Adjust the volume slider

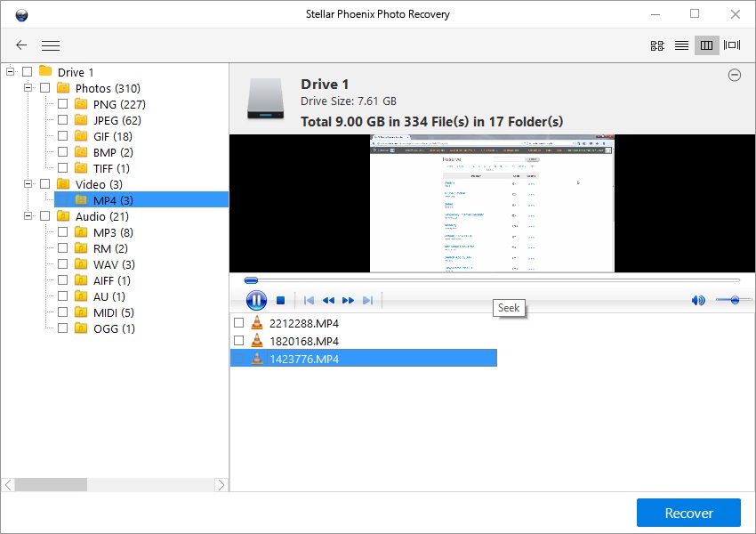tap(736, 300)
